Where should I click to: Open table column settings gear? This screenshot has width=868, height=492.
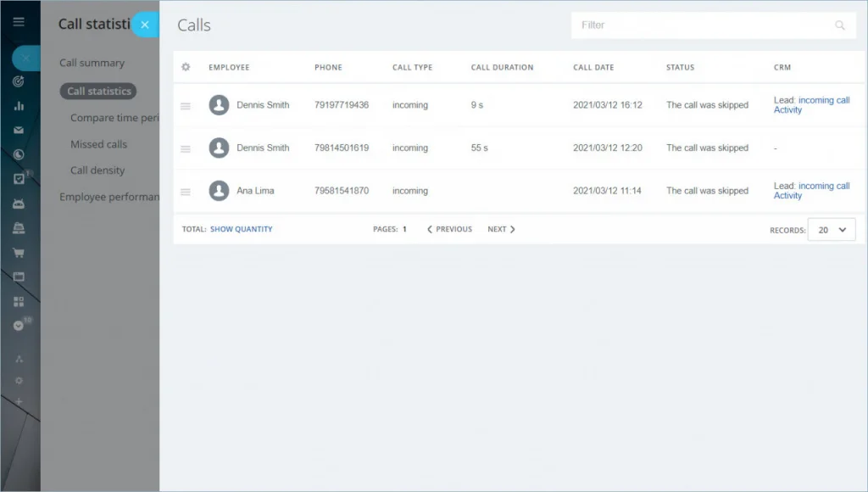click(186, 67)
